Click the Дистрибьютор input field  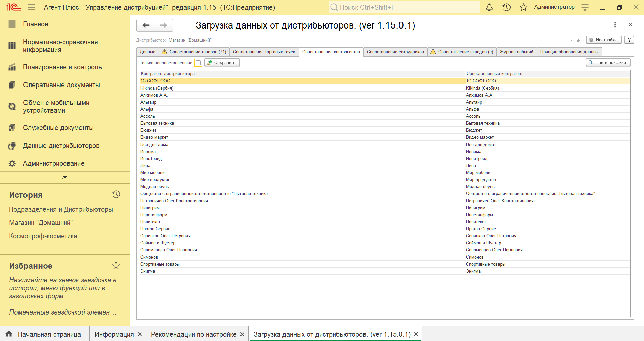tap(367, 40)
